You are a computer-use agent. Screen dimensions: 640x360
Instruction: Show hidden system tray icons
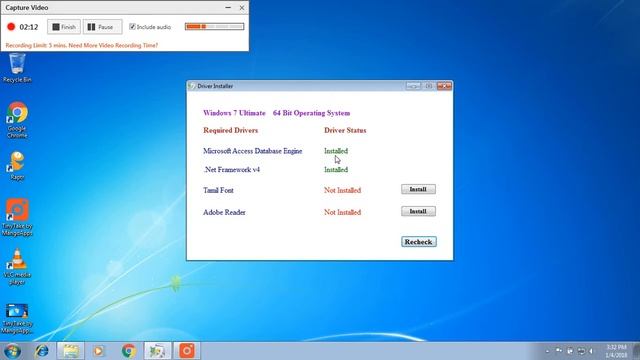click(x=547, y=351)
